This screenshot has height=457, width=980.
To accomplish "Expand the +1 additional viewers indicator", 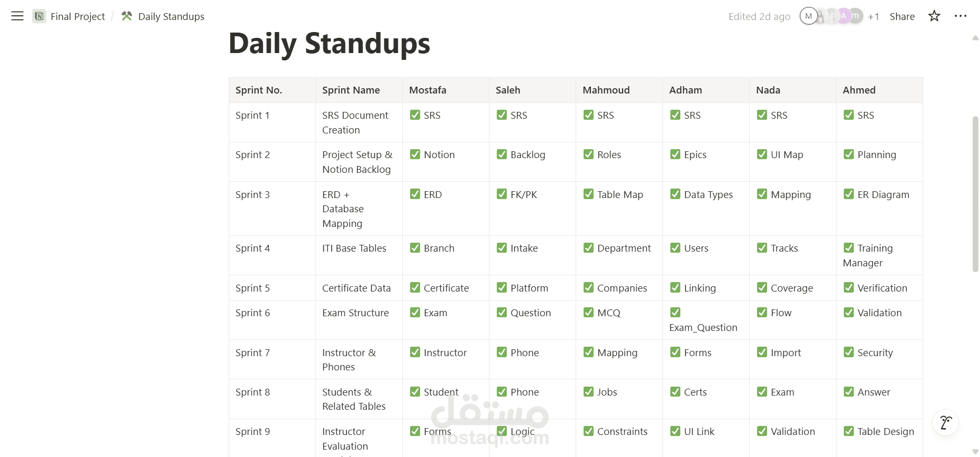I will (873, 17).
